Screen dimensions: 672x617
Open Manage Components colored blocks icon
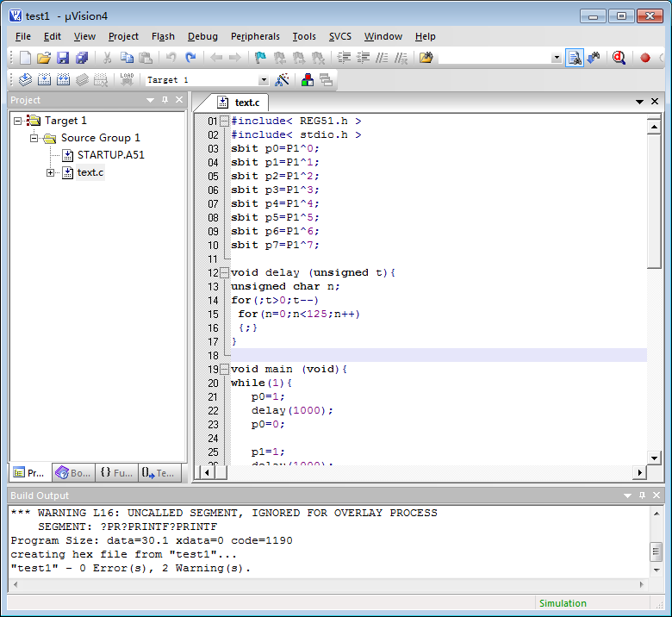click(308, 80)
